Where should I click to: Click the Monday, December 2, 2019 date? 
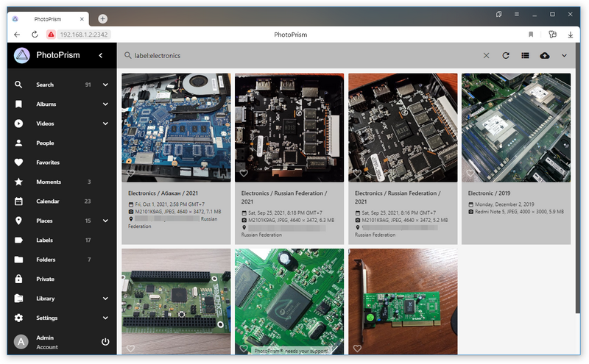pyautogui.click(x=504, y=204)
